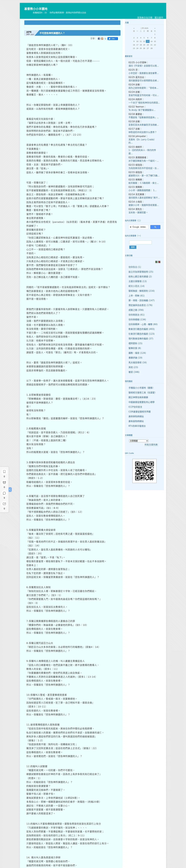Go to next month in calendar
This screenshot has height=868, width=186.
155,28
